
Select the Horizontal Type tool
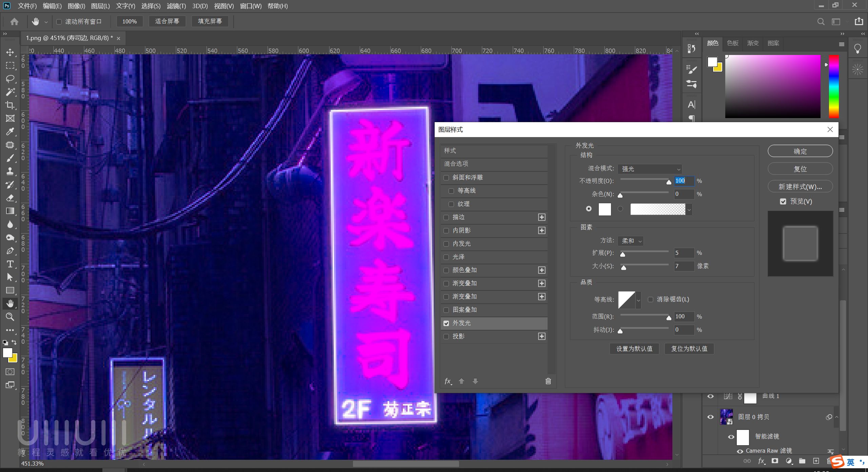pyautogui.click(x=10, y=264)
